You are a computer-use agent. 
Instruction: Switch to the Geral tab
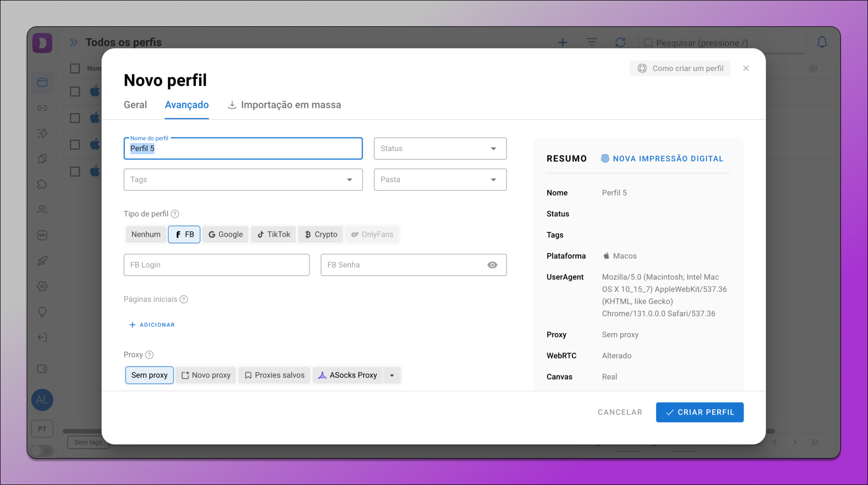point(135,105)
